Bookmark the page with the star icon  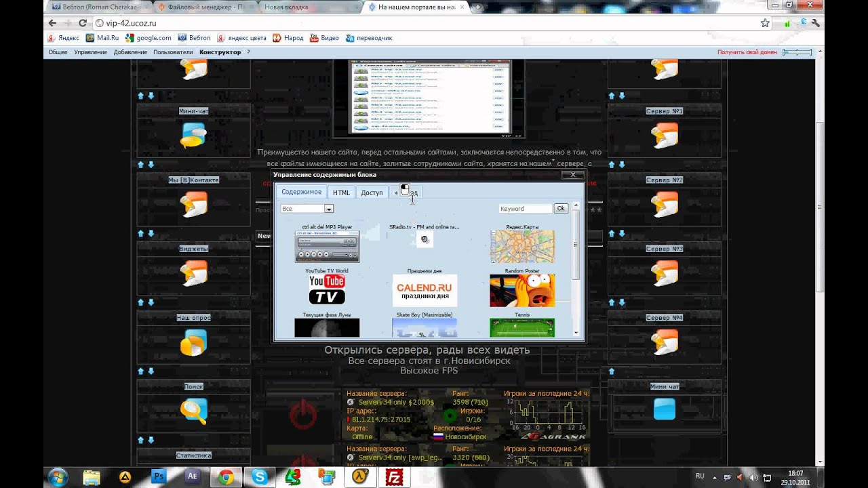click(x=765, y=23)
